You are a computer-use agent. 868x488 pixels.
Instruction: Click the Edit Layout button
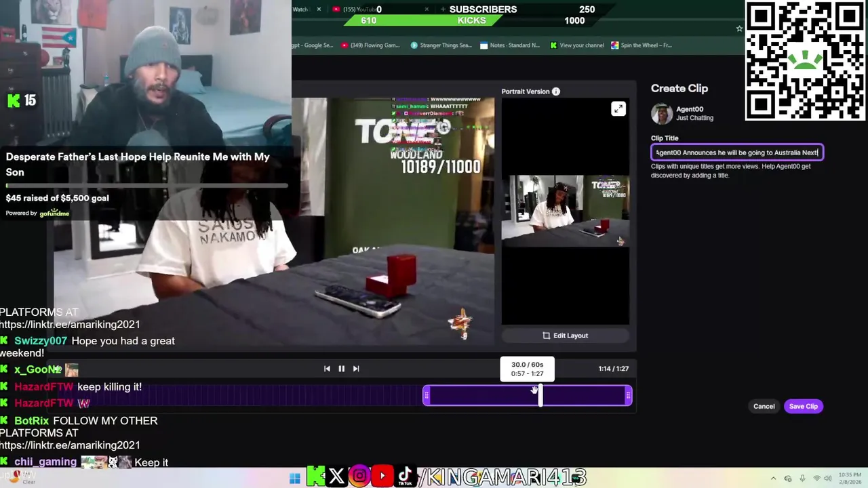pyautogui.click(x=565, y=335)
